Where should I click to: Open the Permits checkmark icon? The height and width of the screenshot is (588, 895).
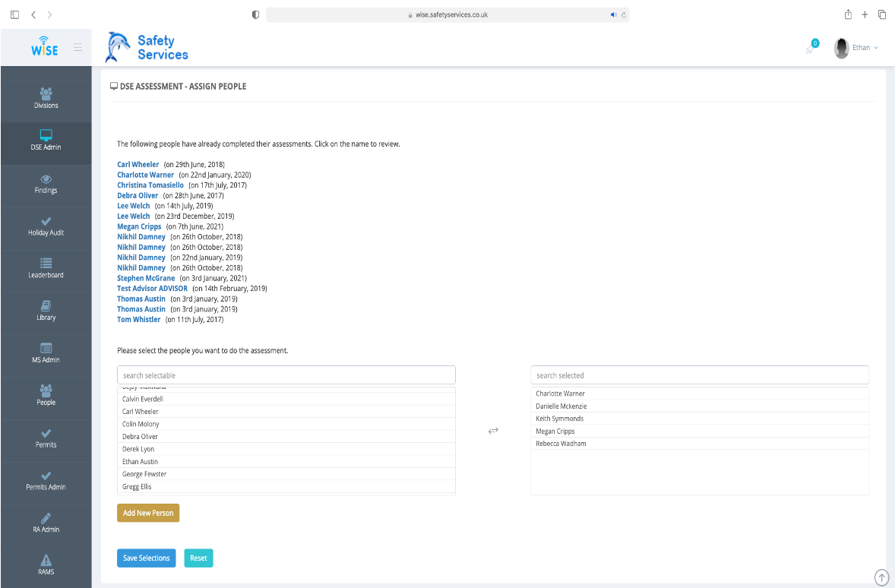[46, 433]
